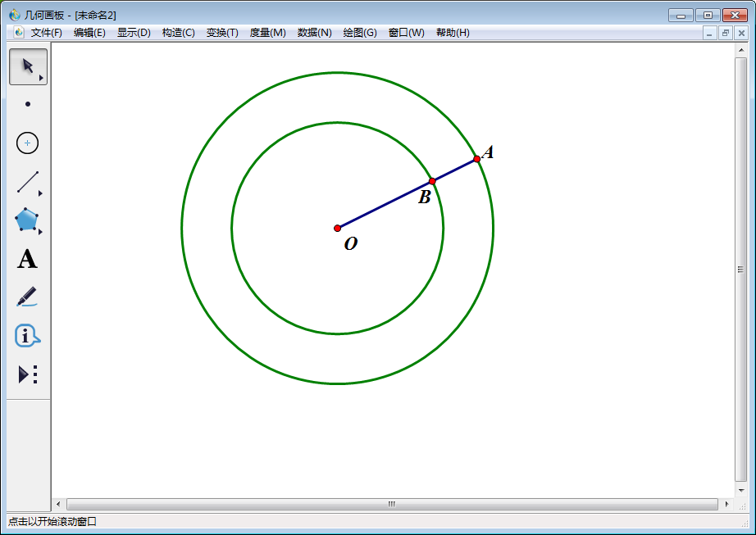756x535 pixels.
Task: Activate the Text label tool
Action: [28, 260]
